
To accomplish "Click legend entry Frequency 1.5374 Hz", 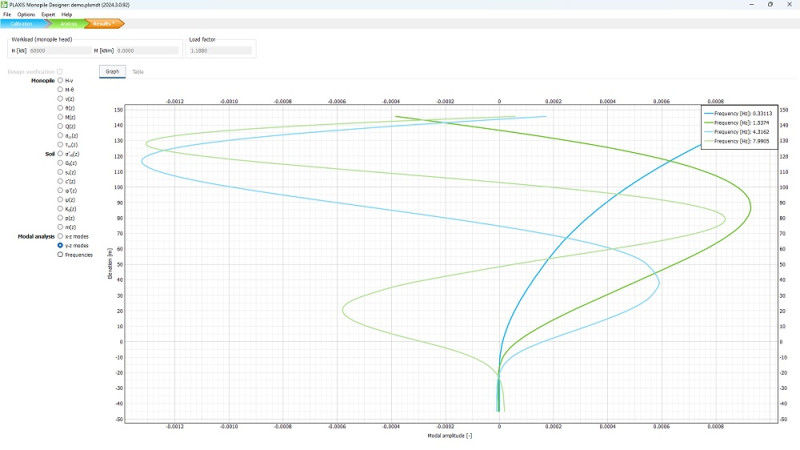I will (737, 123).
